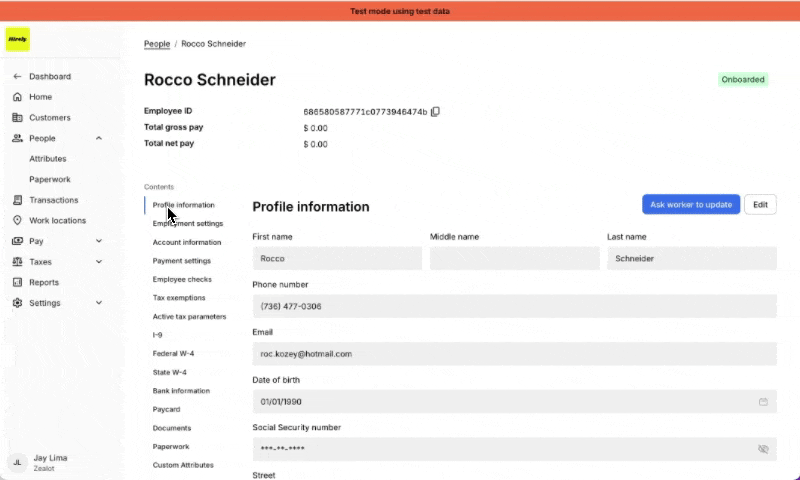Click the JL user avatar
The width and height of the screenshot is (800, 480).
17,463
